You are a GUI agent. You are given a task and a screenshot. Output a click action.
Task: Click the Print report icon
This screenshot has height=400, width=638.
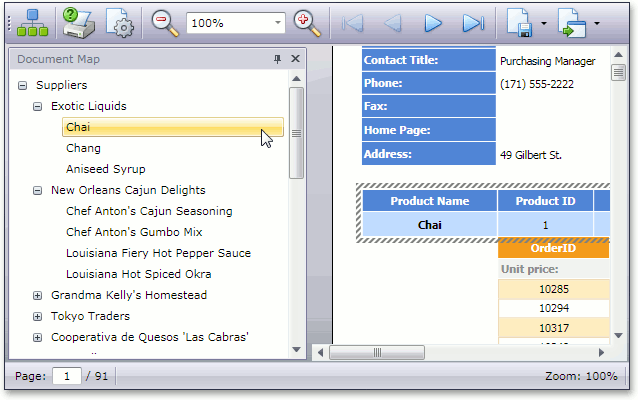[x=78, y=21]
